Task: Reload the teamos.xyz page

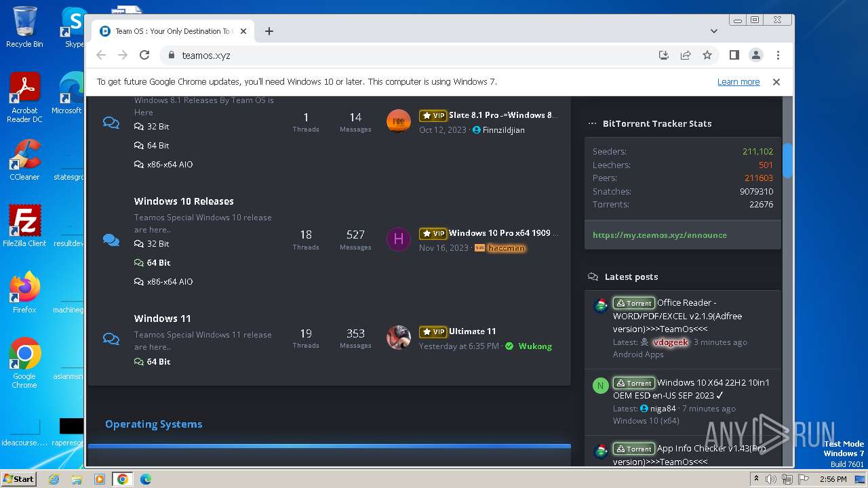Action: 144,55
